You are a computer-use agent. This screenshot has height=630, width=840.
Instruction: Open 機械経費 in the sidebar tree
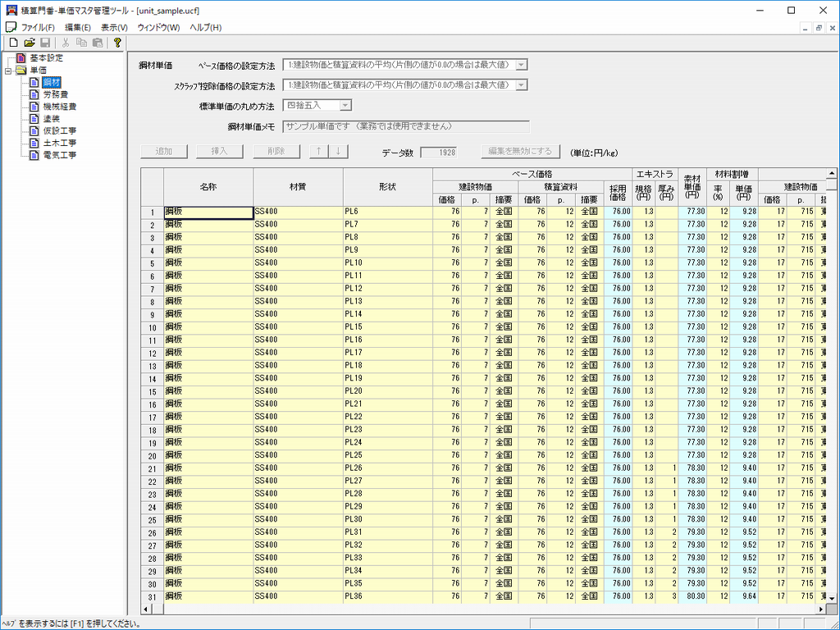click(59, 107)
